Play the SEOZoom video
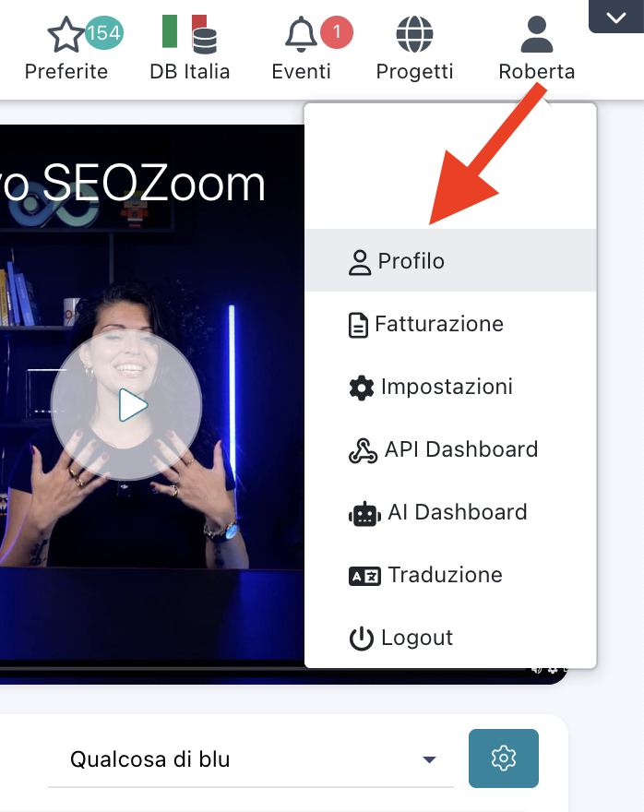 126,405
